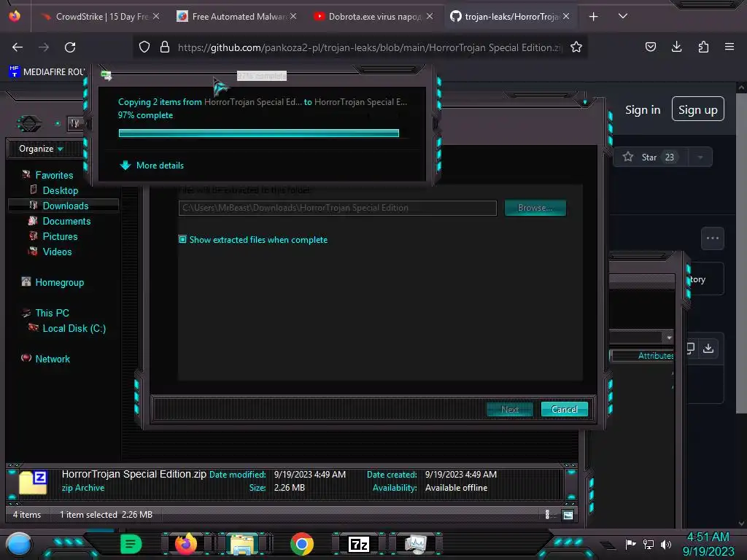The height and width of the screenshot is (560, 747).
Task: Open tracking protection shield icon
Action: coord(144,47)
